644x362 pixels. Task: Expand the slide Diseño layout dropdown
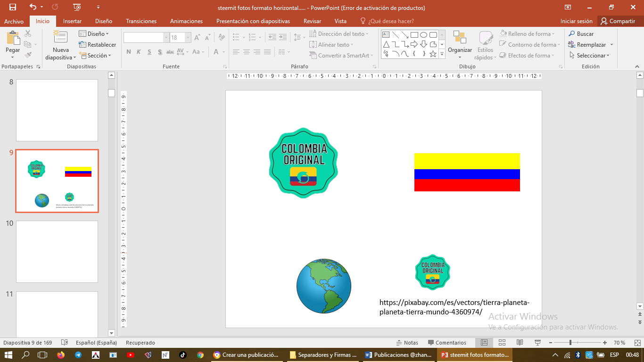click(94, 34)
